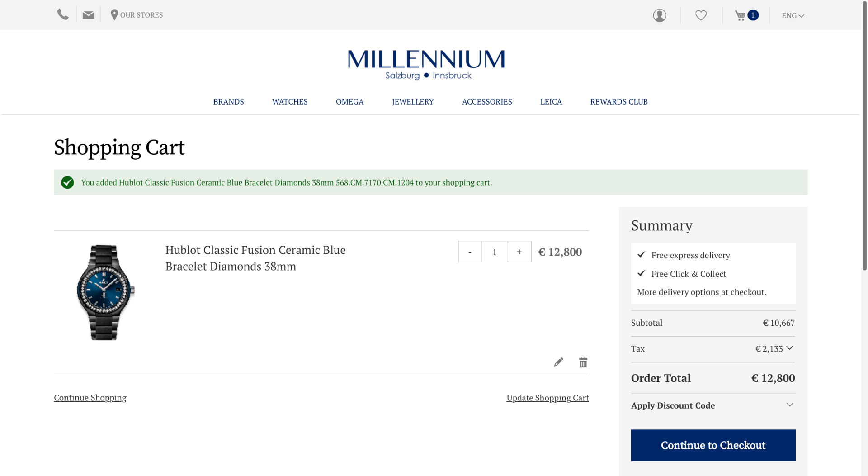Click the Shopping Cart heading
868x476 pixels.
click(119, 148)
